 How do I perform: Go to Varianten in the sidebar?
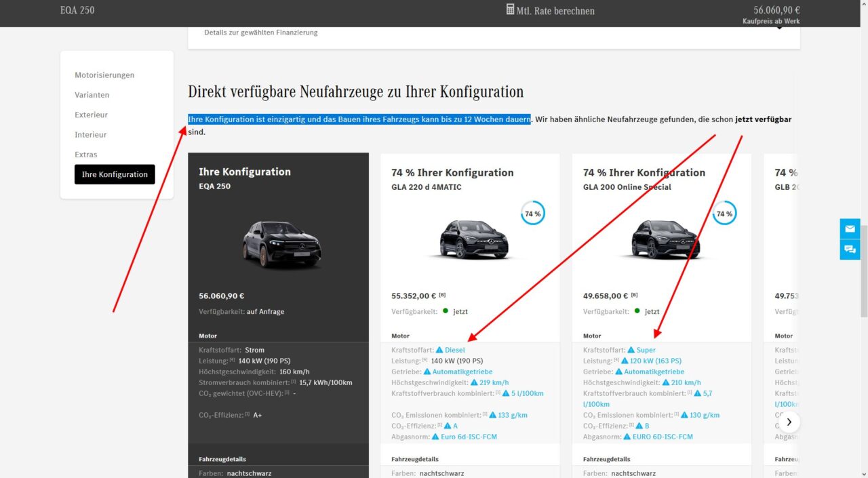(92, 95)
